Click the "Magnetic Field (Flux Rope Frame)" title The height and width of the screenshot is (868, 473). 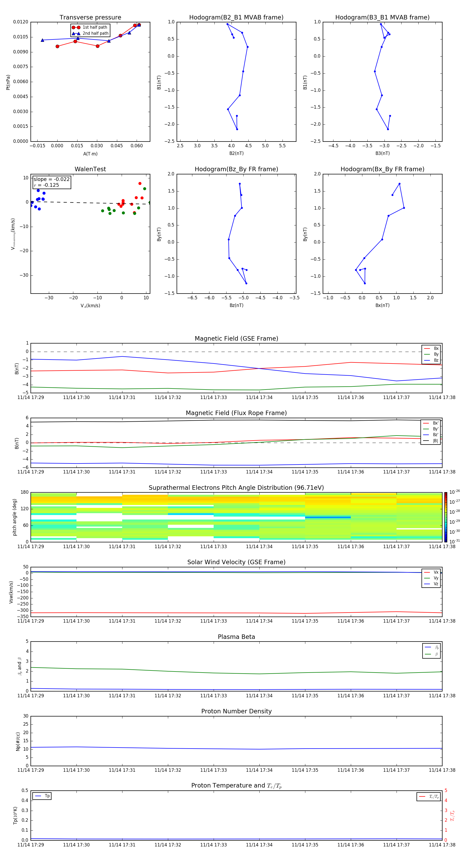236,413
